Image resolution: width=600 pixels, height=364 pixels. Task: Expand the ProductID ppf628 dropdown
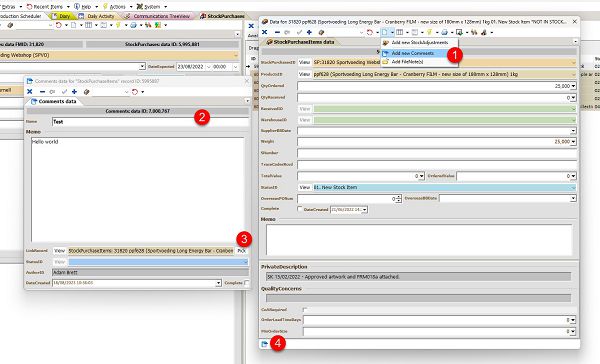coord(573,74)
